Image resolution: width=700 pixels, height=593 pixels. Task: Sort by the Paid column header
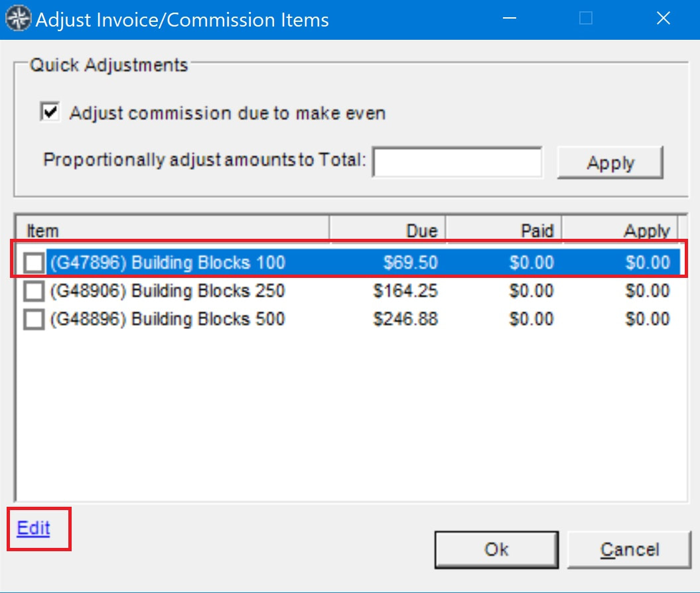click(x=504, y=230)
